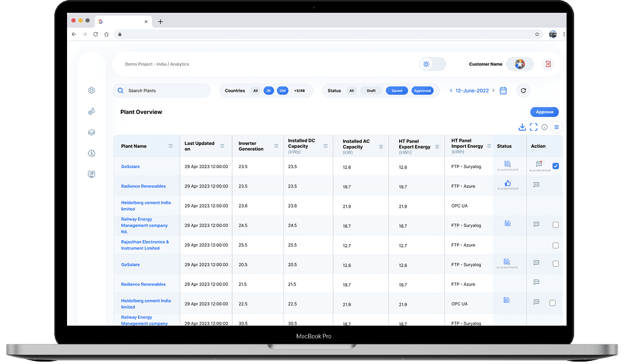Click the 12-June-2022 date label
The image size is (624, 364).
click(472, 91)
